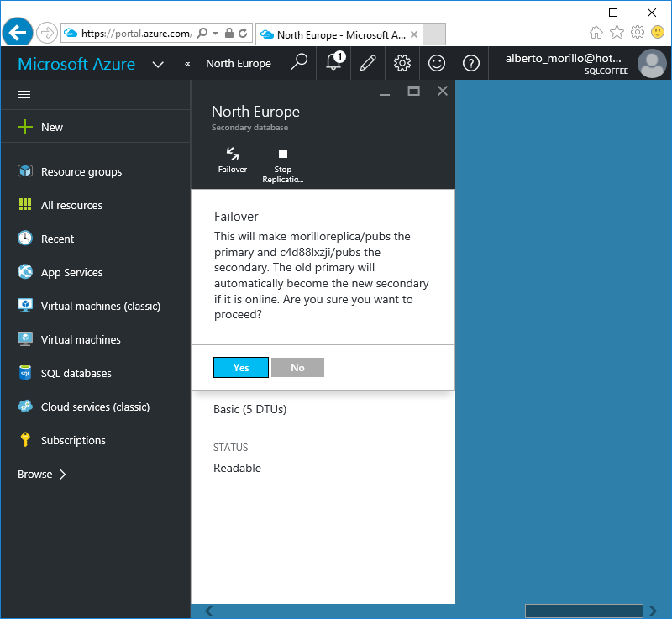Click the Secondary database subtitle
Image resolution: width=672 pixels, height=619 pixels.
(x=249, y=128)
